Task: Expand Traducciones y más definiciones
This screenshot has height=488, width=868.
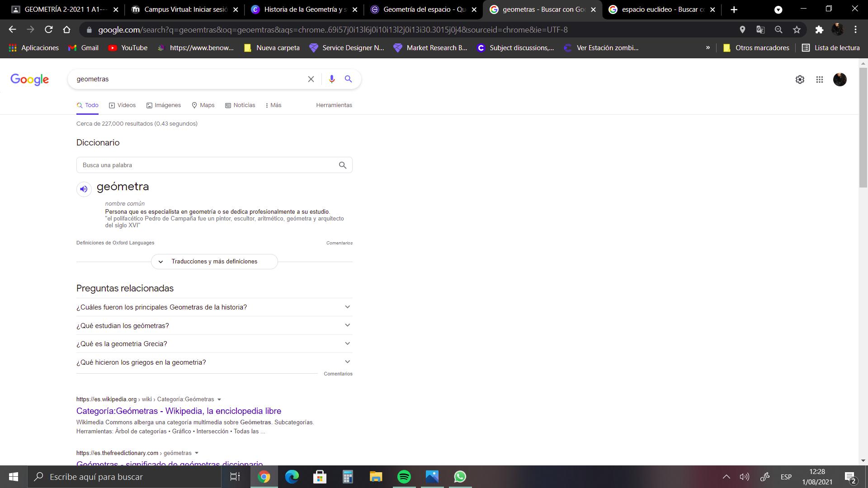Action: [x=214, y=262]
